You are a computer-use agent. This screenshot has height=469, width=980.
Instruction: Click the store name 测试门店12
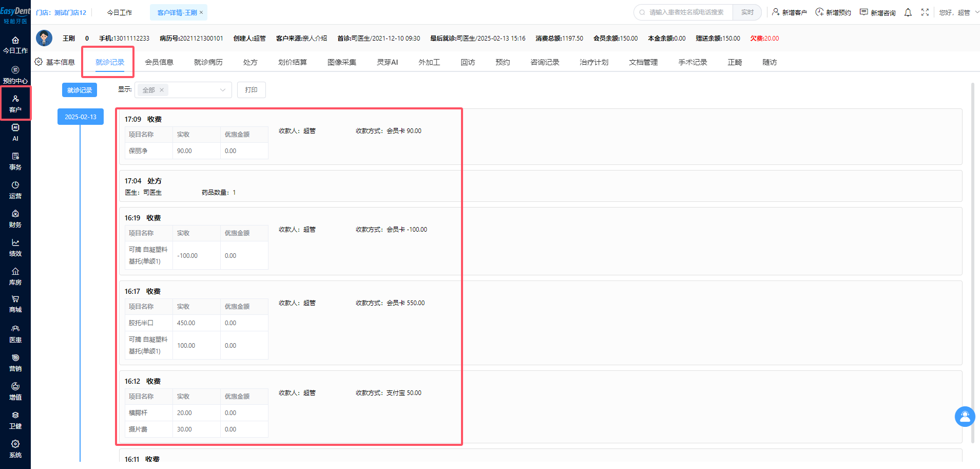pos(70,12)
